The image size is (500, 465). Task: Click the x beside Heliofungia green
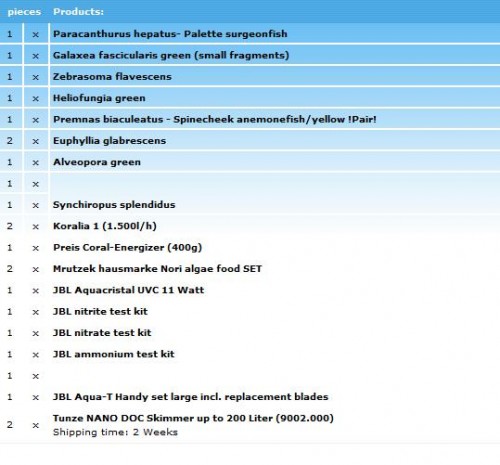pos(36,99)
